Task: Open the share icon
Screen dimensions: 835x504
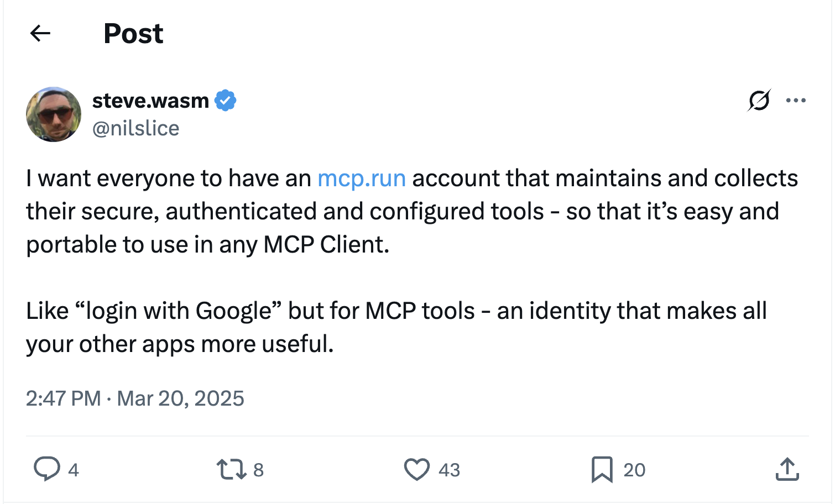Action: pyautogui.click(x=787, y=469)
